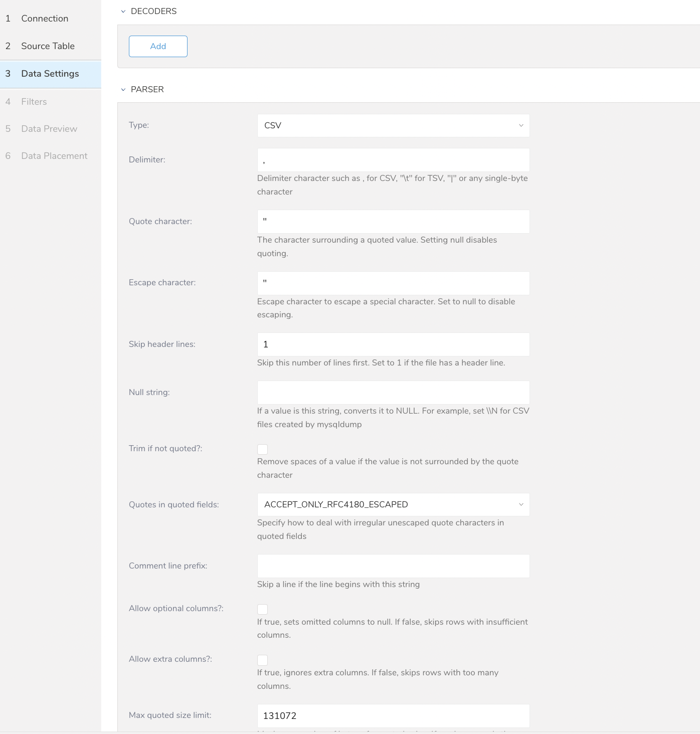Collapse the DECODERS section chevron
The height and width of the screenshot is (734, 700).
[x=123, y=12]
